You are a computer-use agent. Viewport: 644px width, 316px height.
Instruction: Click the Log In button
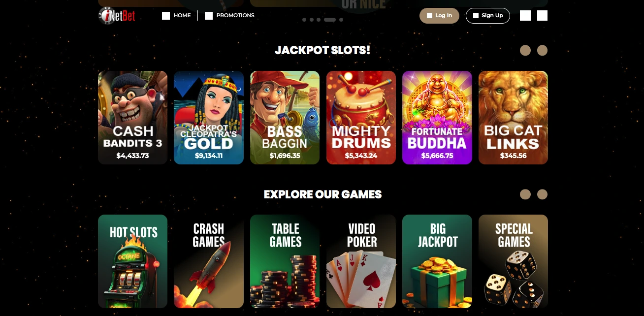[x=439, y=16]
